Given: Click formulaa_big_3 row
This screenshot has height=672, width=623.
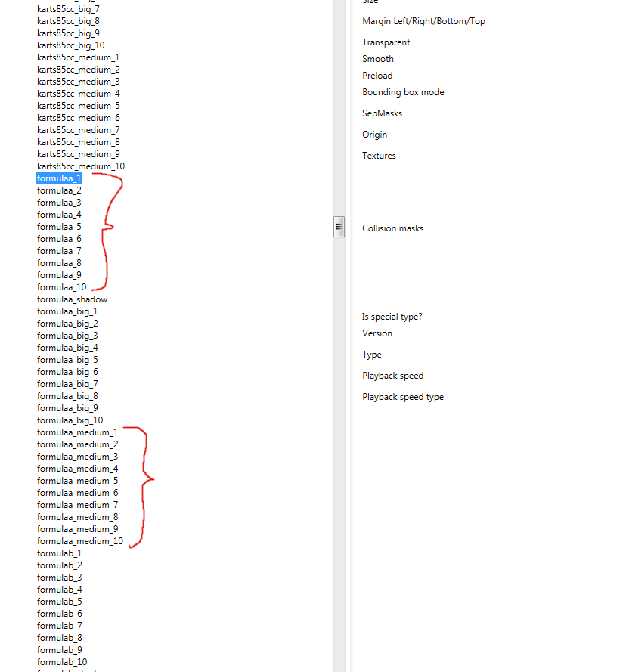Looking at the screenshot, I should (x=67, y=336).
